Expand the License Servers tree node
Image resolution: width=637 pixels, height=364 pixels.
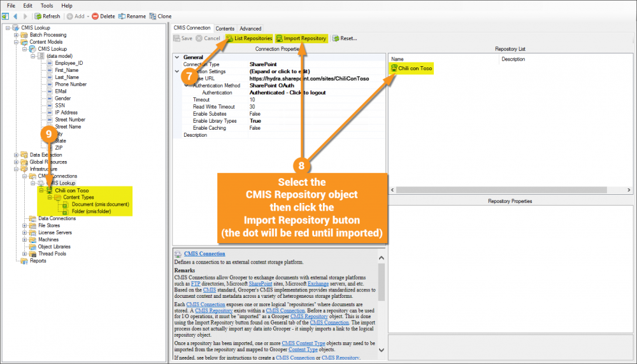(x=24, y=232)
